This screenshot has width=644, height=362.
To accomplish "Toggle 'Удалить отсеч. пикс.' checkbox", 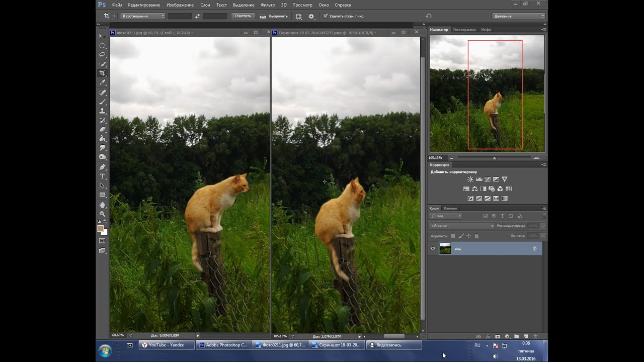I will (326, 16).
